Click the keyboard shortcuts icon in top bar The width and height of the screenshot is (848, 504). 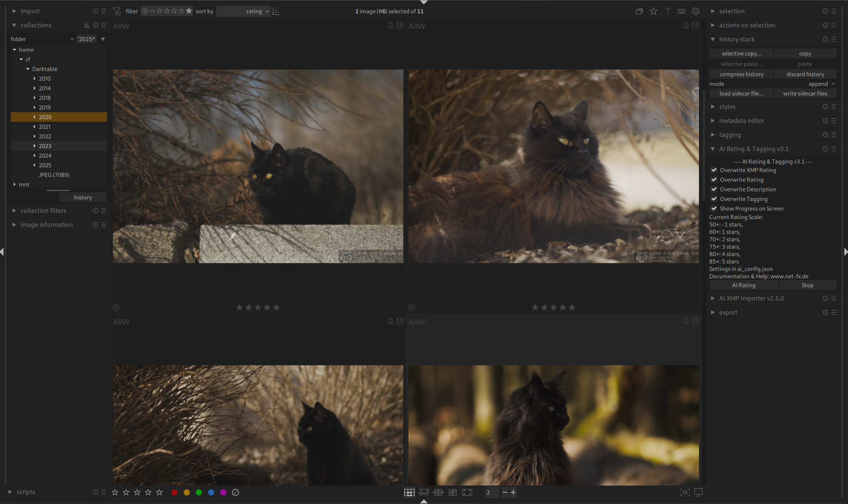click(x=682, y=11)
